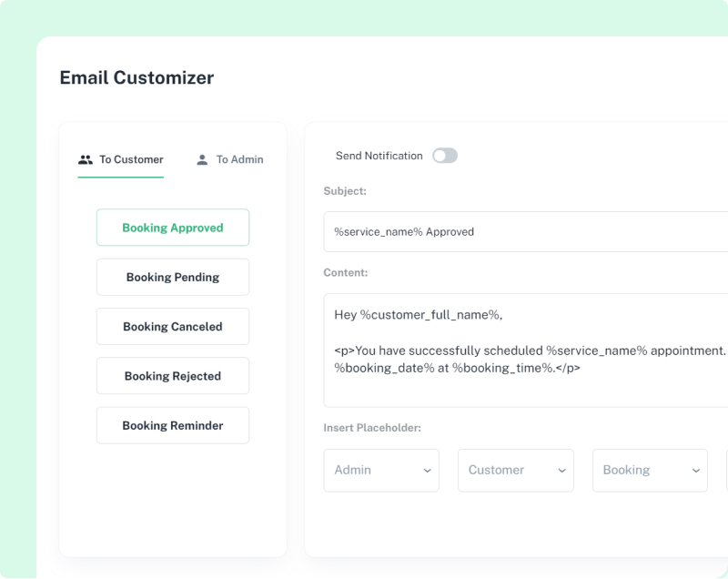This screenshot has height=579, width=728.
Task: Click the chevron on the Customer placeholder dropdown
Action: click(561, 471)
